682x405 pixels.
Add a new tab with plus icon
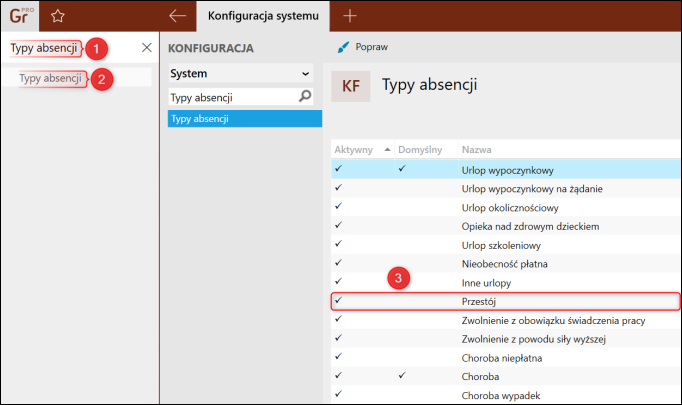(350, 16)
